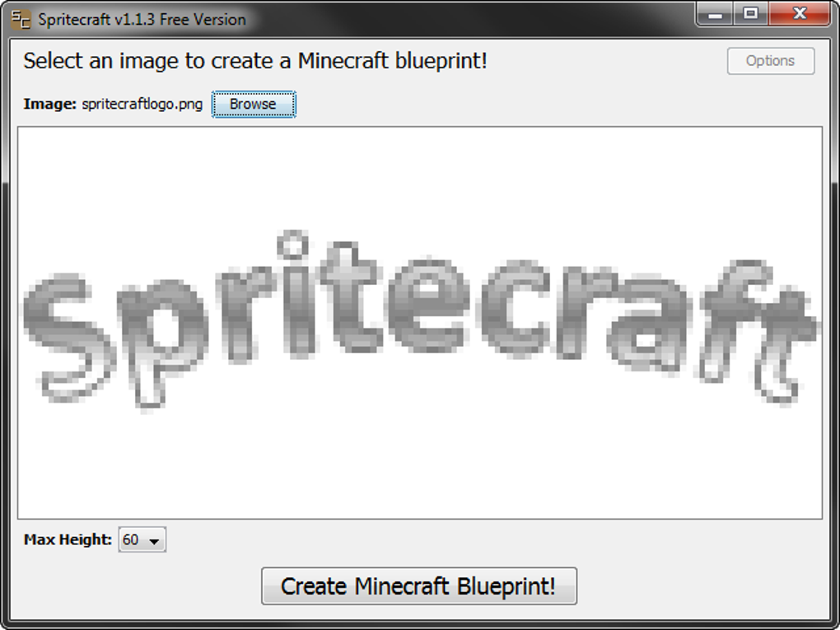840x630 pixels.
Task: Click the Spritecraft app icon in title bar
Action: [21, 19]
